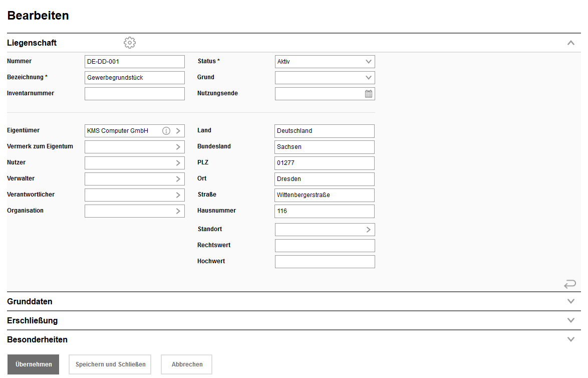The image size is (588, 378).
Task: Open calendar picker for Nutzungsende
Action: click(x=369, y=94)
